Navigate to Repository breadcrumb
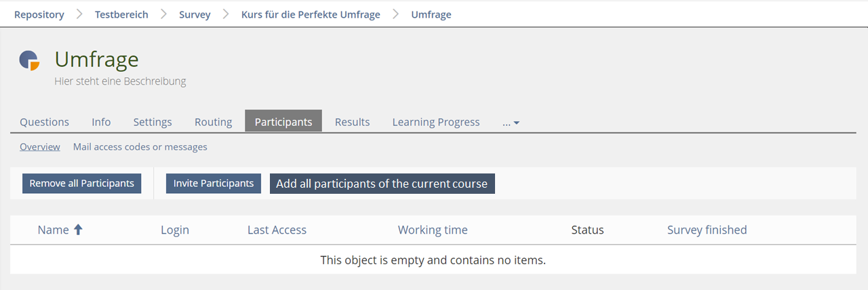 click(39, 14)
